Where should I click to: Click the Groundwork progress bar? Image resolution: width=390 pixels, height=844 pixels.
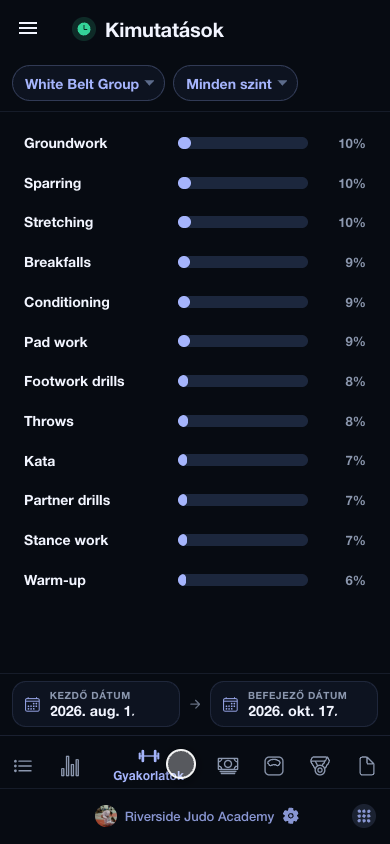[x=243, y=143]
